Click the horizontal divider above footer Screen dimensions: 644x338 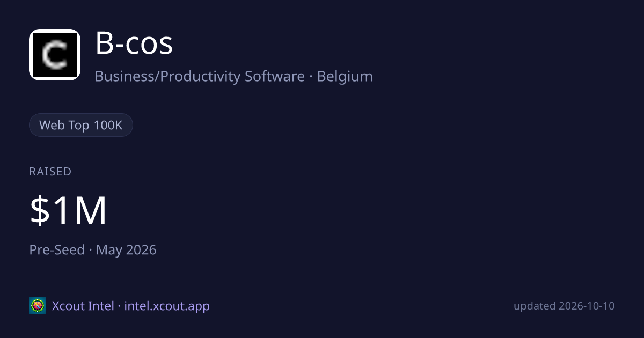322,286
